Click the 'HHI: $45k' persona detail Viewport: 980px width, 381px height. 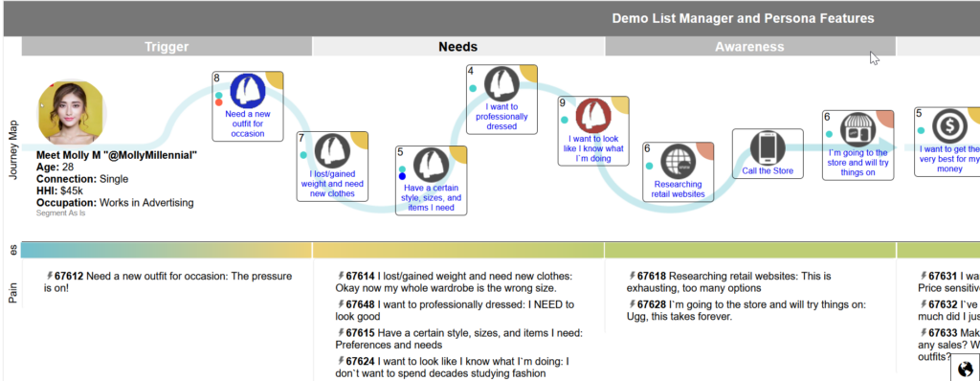tap(60, 190)
